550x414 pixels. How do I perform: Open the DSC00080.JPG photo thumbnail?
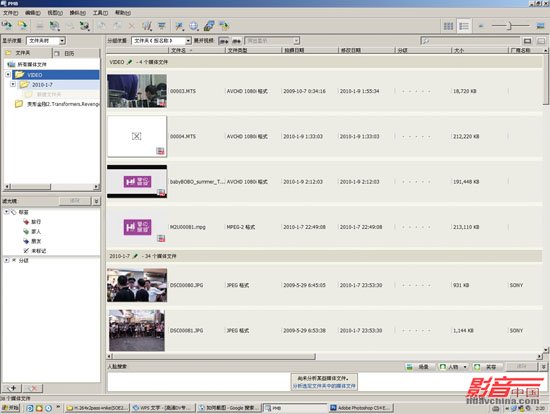(x=137, y=285)
